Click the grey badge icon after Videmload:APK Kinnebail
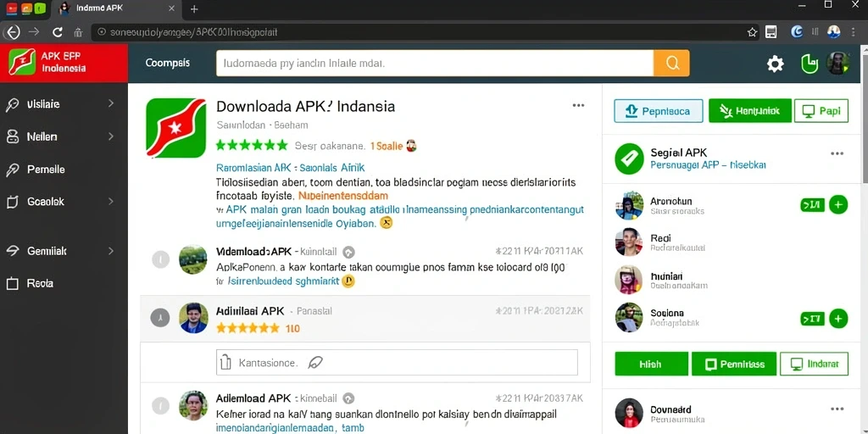Image resolution: width=868 pixels, height=434 pixels. [x=348, y=253]
